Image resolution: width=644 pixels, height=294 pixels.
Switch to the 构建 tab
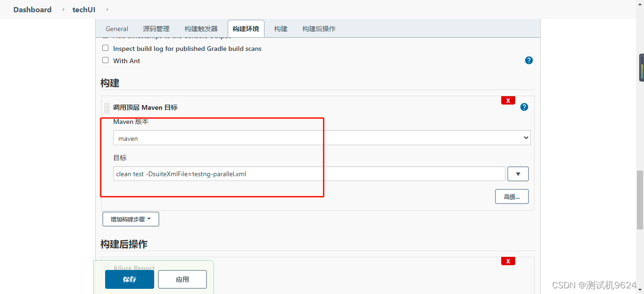point(281,29)
